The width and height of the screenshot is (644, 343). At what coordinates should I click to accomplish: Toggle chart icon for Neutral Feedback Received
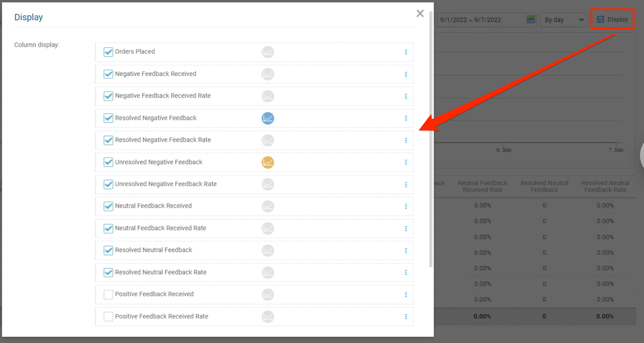[268, 206]
